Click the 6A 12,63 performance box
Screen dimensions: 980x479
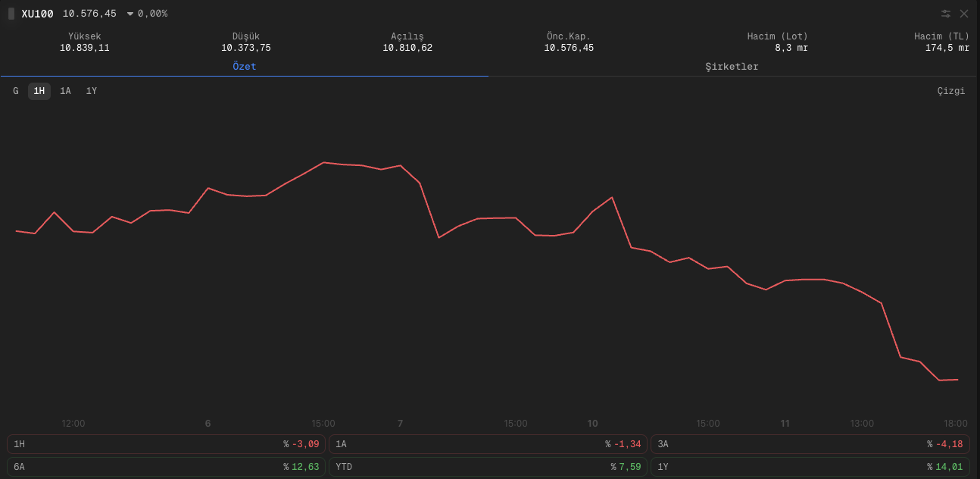pyautogui.click(x=166, y=467)
